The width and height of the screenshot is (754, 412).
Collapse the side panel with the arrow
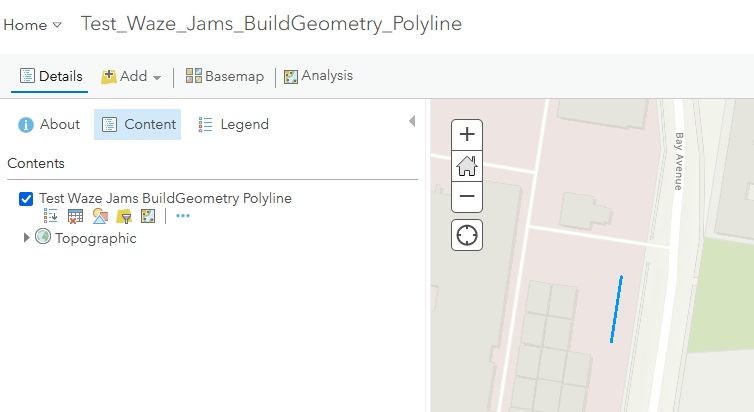coord(412,121)
